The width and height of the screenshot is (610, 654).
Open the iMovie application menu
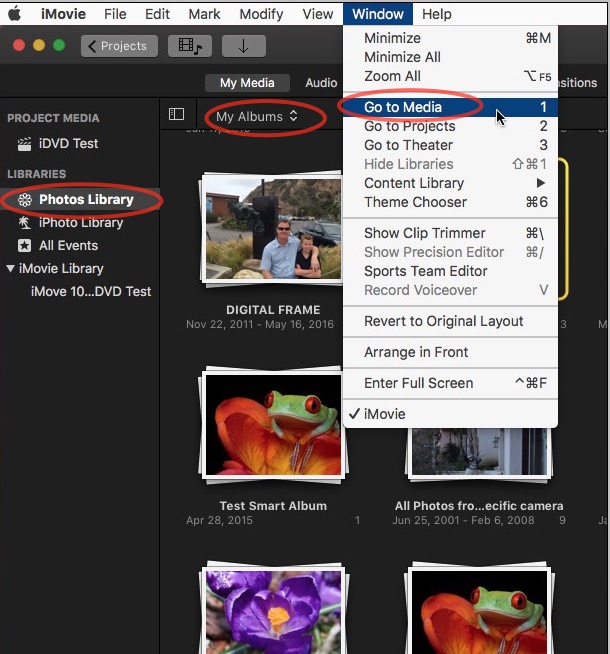63,14
